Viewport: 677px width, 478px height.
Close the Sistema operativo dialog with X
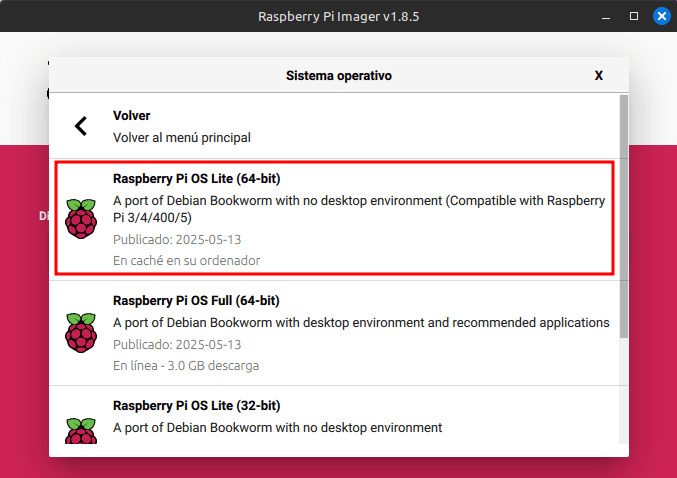598,76
